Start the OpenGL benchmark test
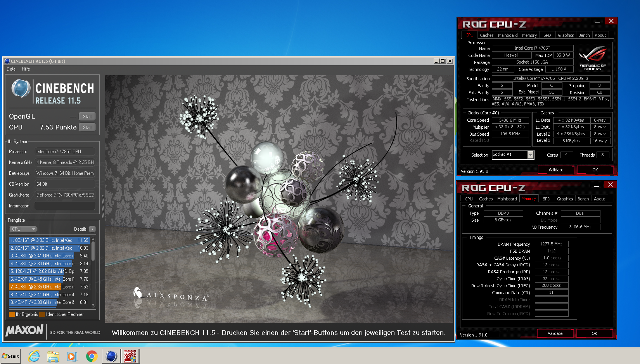The width and height of the screenshot is (640, 364). click(x=87, y=116)
